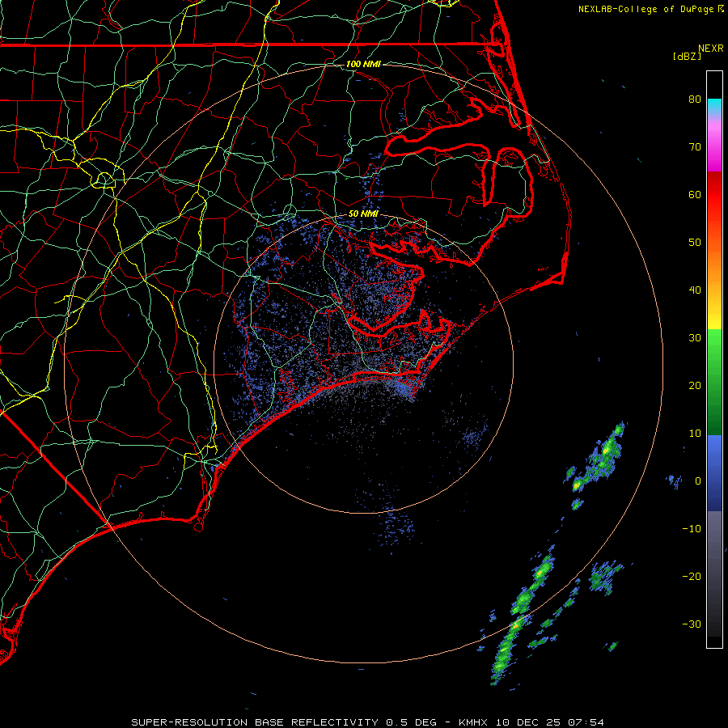Click the 60 value on the dBZ scale

[x=695, y=194]
